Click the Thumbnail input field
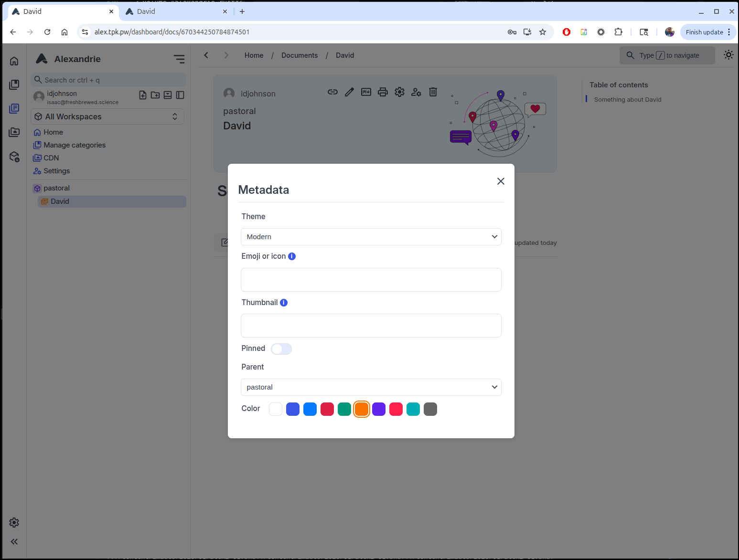Screen dimensions: 739x560 coord(371,326)
